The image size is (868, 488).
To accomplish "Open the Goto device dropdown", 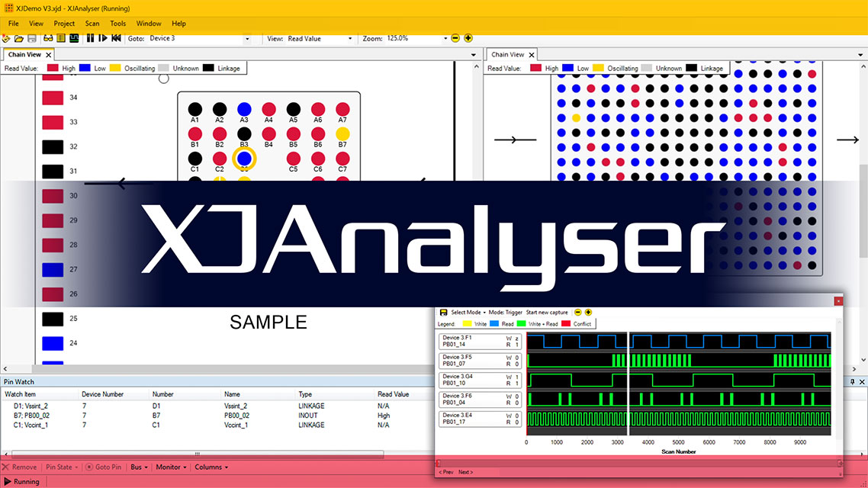I will (247, 39).
